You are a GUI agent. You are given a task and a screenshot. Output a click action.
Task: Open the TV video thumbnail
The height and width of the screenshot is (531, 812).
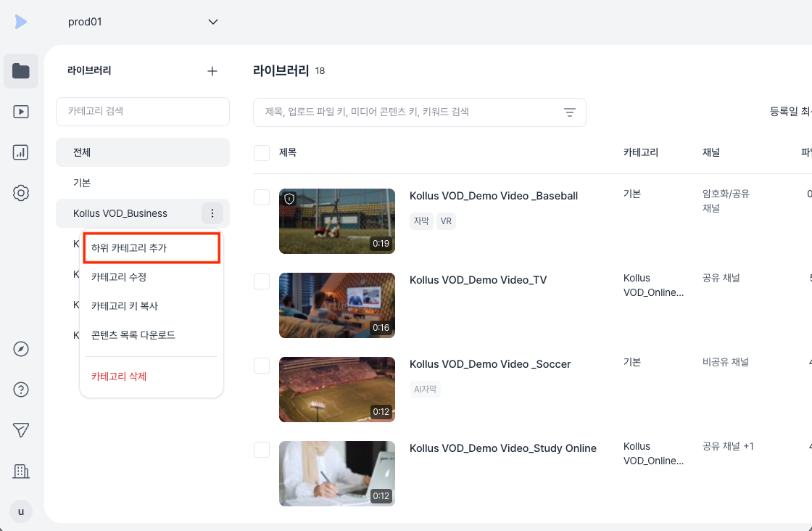pyautogui.click(x=337, y=305)
